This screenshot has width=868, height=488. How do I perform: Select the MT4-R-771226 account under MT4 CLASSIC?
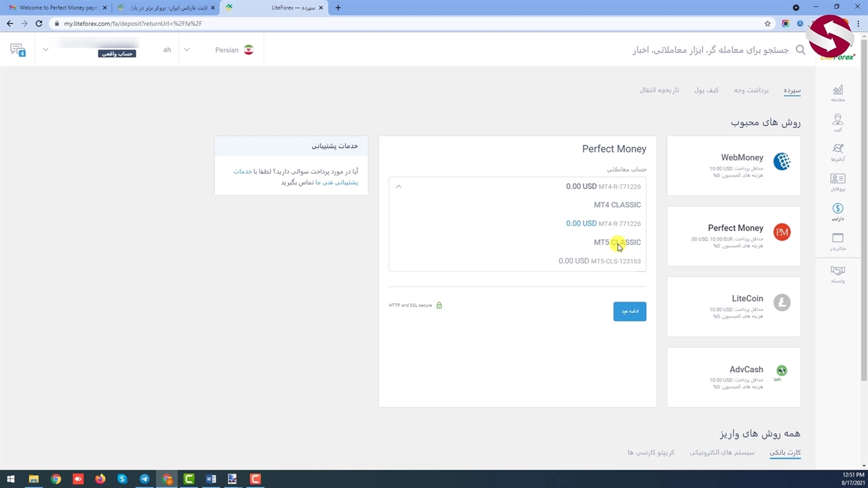pos(603,224)
